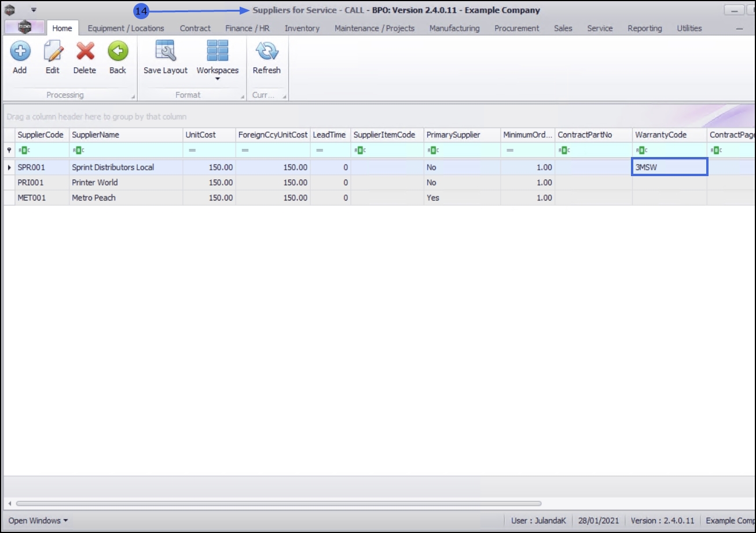Select the MET001 supplier code cell
756x533 pixels.
42,198
